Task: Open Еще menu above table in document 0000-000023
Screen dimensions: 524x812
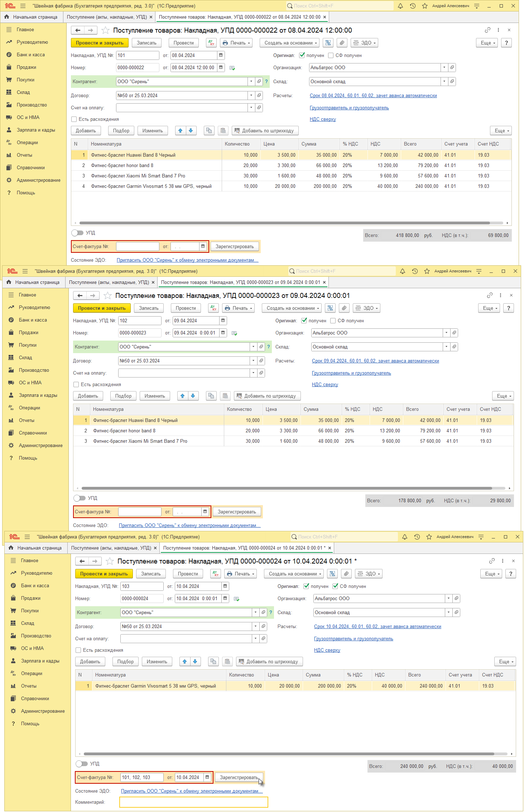Action: point(503,396)
